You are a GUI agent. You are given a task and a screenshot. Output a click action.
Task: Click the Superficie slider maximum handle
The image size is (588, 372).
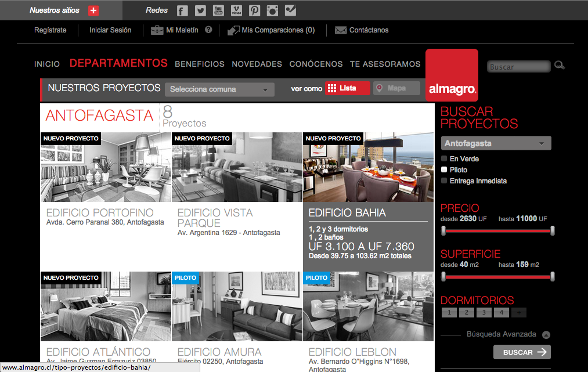pos(553,277)
